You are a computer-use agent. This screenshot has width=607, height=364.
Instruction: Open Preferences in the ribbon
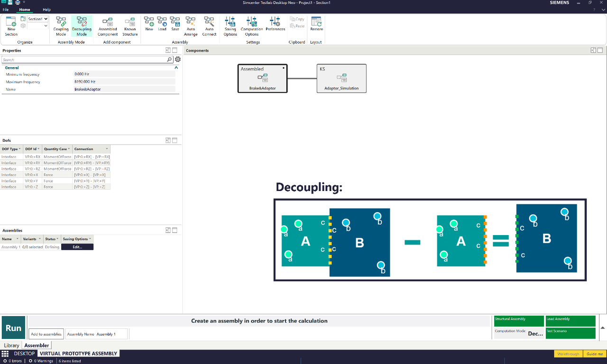tap(275, 24)
